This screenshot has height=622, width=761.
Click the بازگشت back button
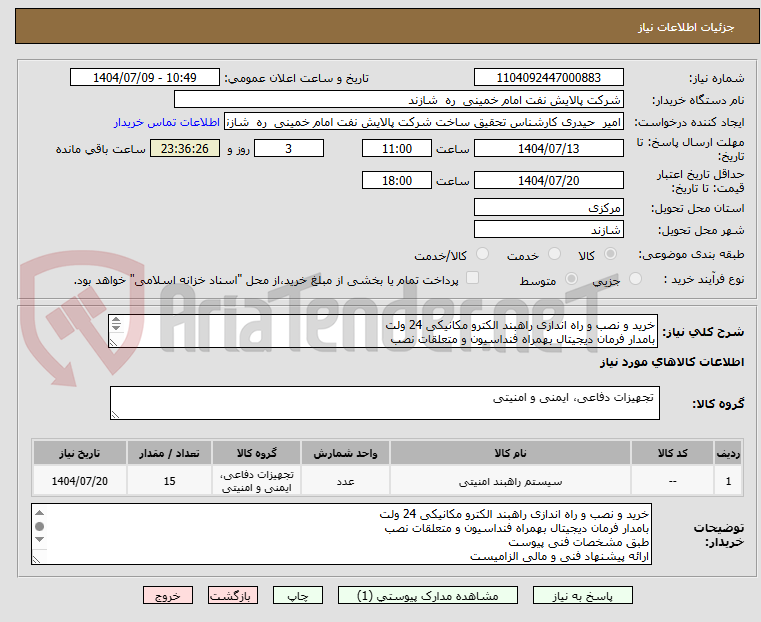[233, 595]
